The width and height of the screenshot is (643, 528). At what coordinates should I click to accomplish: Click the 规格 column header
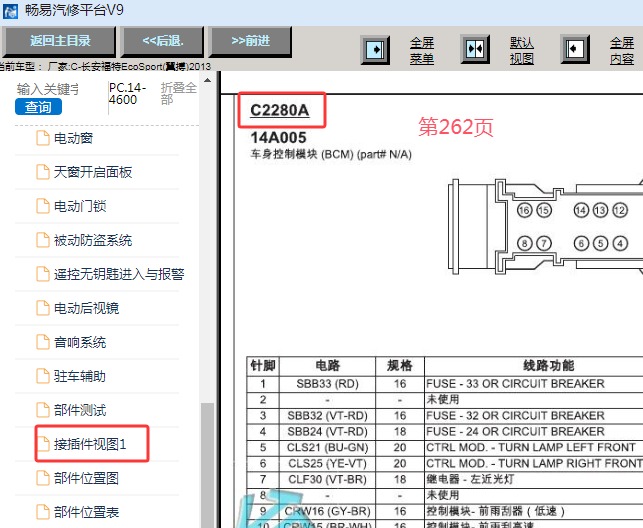[400, 366]
